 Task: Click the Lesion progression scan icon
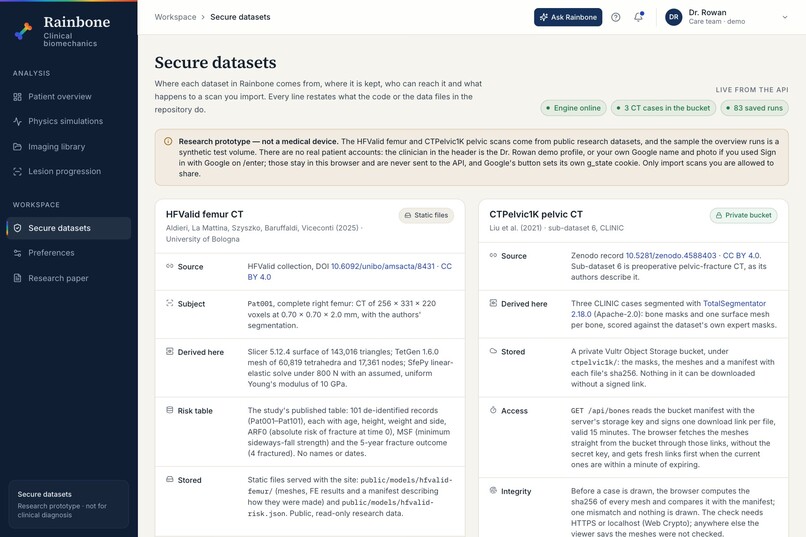click(17, 171)
